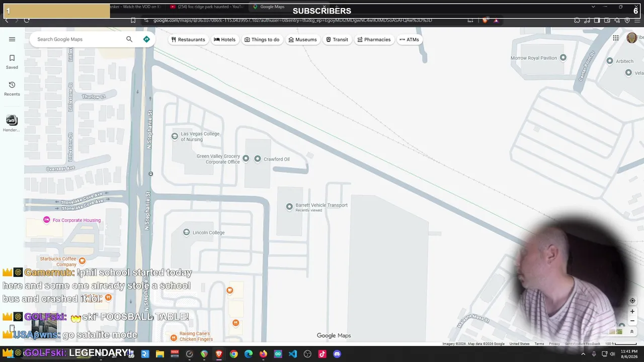The height and width of the screenshot is (362, 644).
Task: Filter the map by Transit
Action: (x=337, y=40)
